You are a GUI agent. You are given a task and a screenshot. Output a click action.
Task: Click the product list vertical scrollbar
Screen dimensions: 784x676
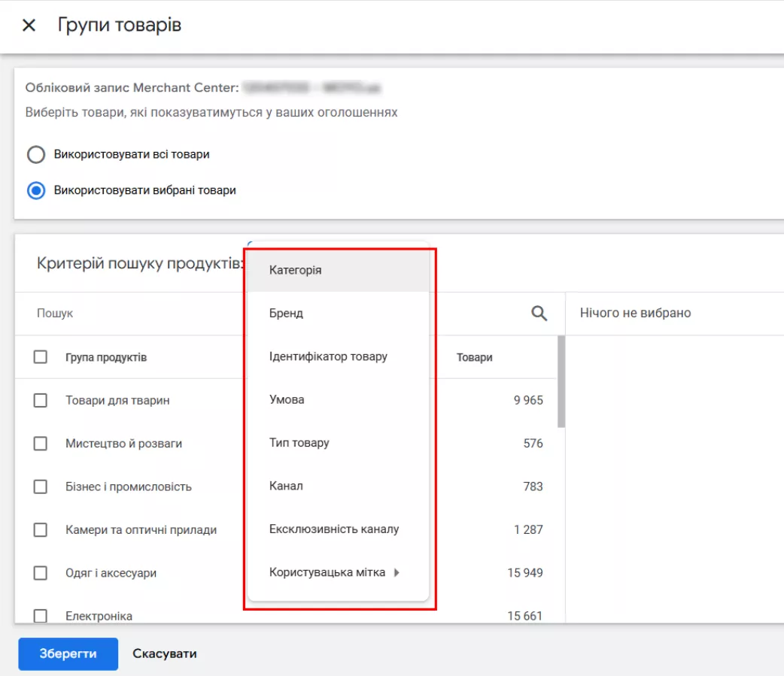click(x=561, y=382)
